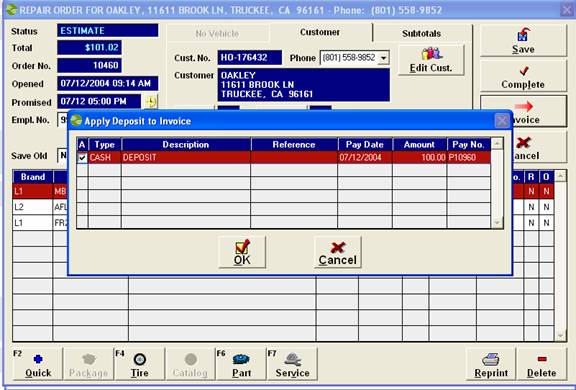The height and width of the screenshot is (390, 576).
Task: Add item with F2 Quick button
Action: point(38,364)
